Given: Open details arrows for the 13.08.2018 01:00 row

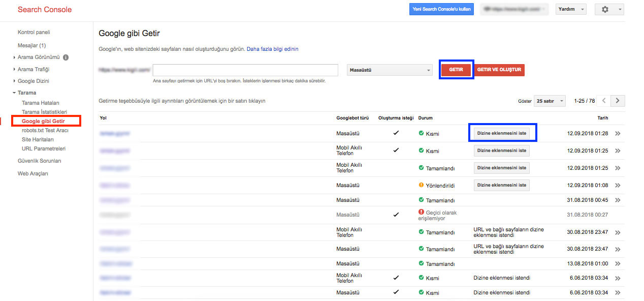Looking at the screenshot, I should coord(618,264).
